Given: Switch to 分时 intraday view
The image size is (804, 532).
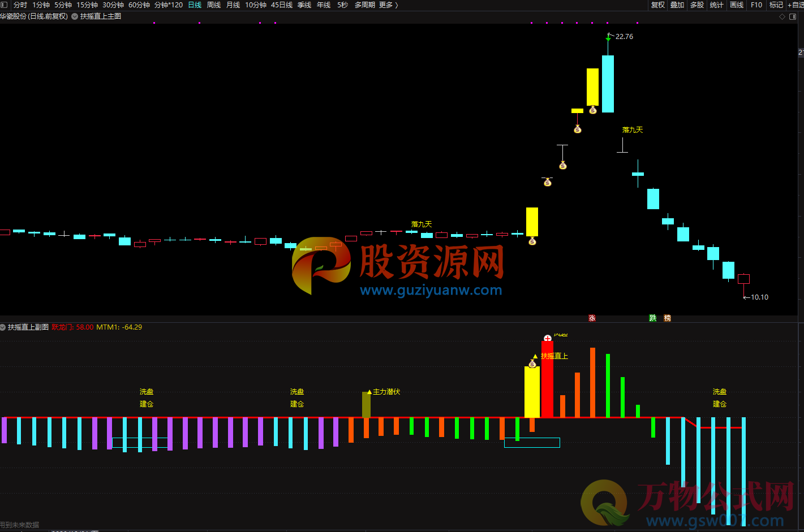Looking at the screenshot, I should pyautogui.click(x=20, y=5).
